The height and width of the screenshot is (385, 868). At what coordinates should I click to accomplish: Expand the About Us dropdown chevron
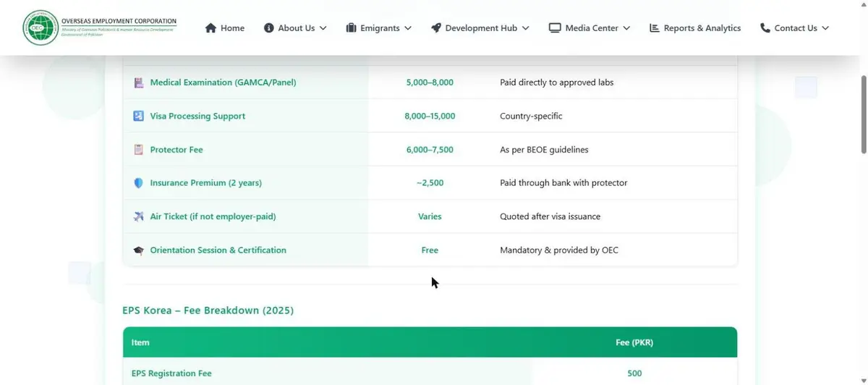(323, 28)
